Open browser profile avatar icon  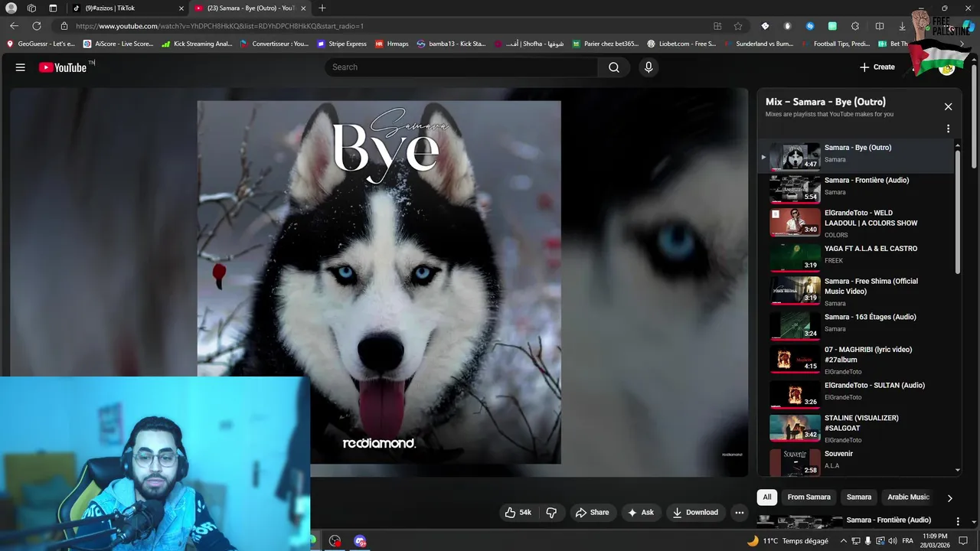tap(11, 8)
